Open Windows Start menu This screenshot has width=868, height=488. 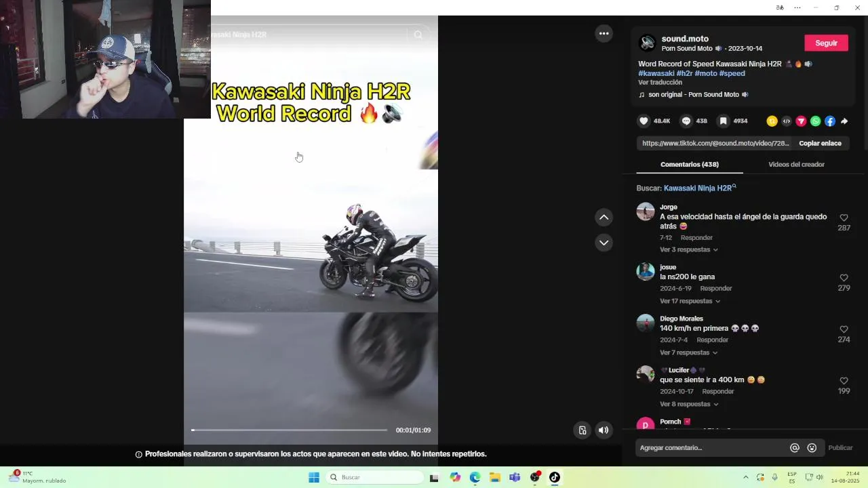click(x=314, y=477)
